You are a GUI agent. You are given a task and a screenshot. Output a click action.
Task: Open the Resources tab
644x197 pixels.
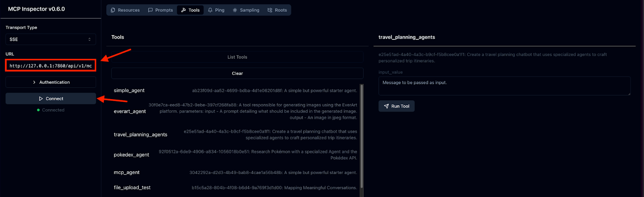point(125,10)
